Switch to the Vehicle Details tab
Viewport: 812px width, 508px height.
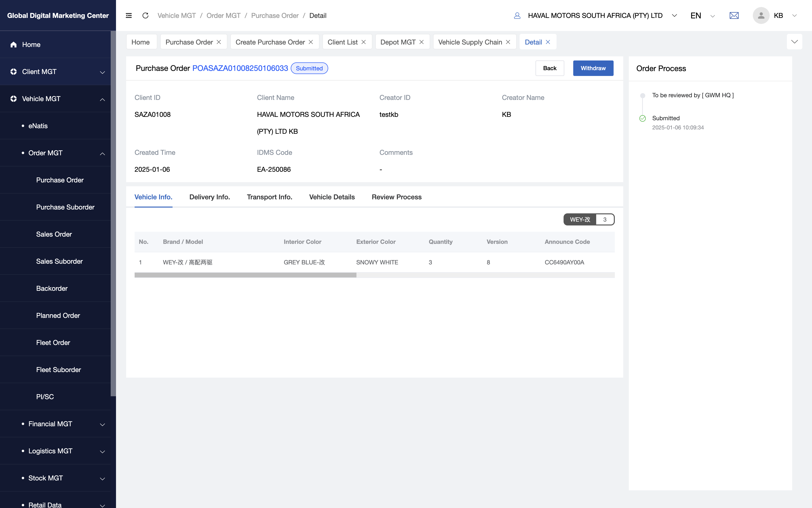coord(332,197)
